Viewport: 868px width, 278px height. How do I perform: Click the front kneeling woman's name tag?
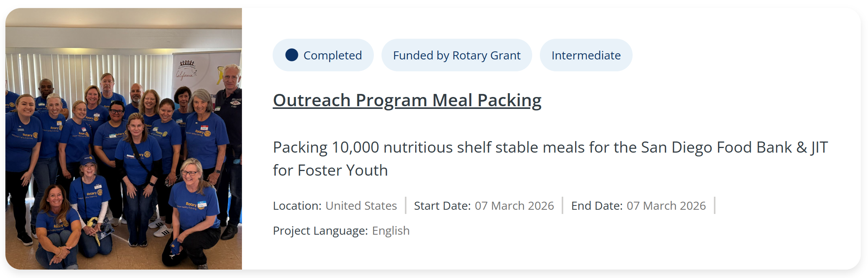pos(201,204)
